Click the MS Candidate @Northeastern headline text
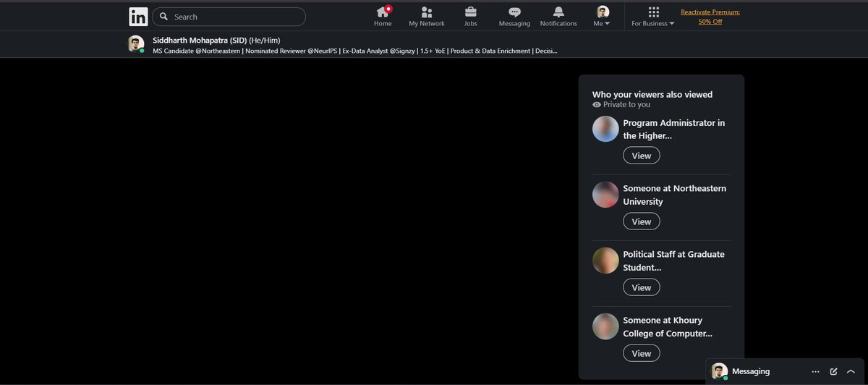Viewport: 868px width, 385px height. [x=354, y=51]
